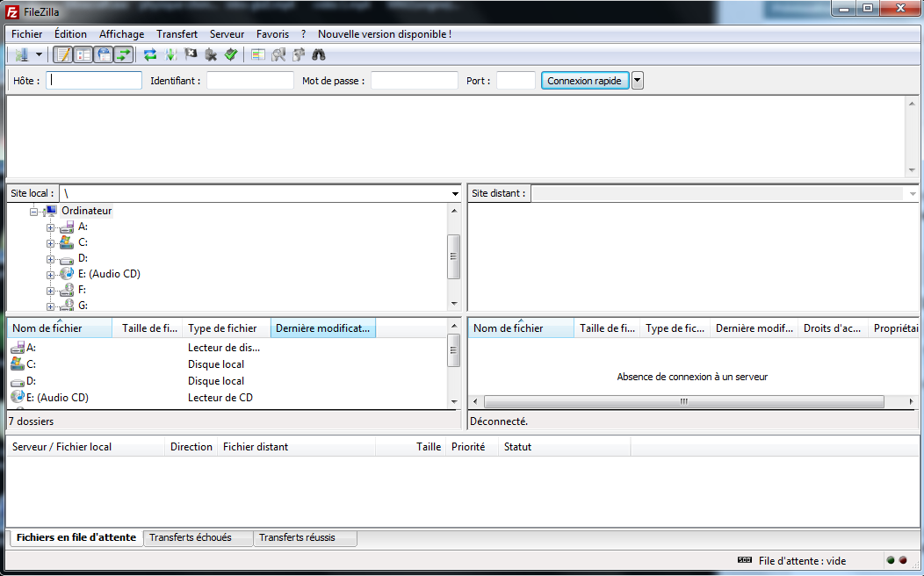
Task: Expand the D: drive node
Action: [x=50, y=259]
